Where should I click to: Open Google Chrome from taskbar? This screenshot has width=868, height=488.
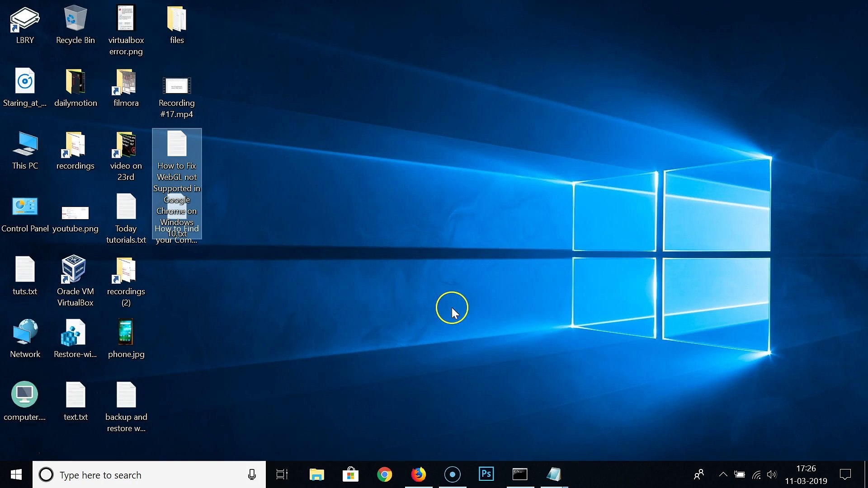(384, 474)
